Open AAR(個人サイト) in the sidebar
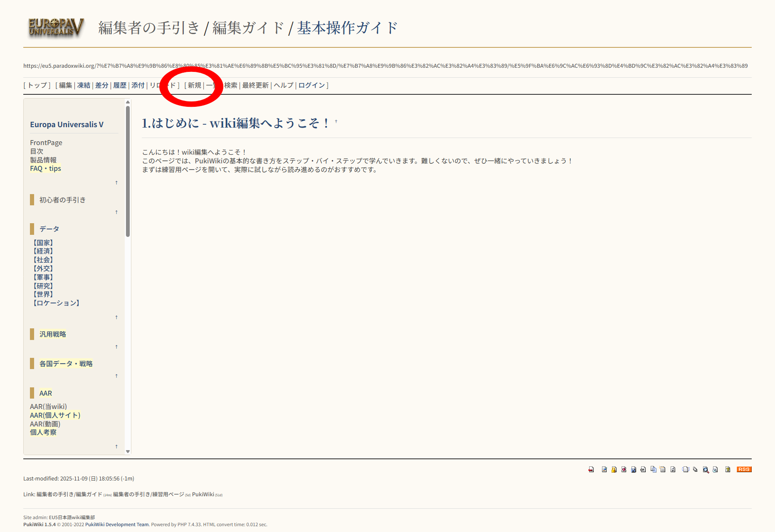The image size is (775, 532). [54, 415]
